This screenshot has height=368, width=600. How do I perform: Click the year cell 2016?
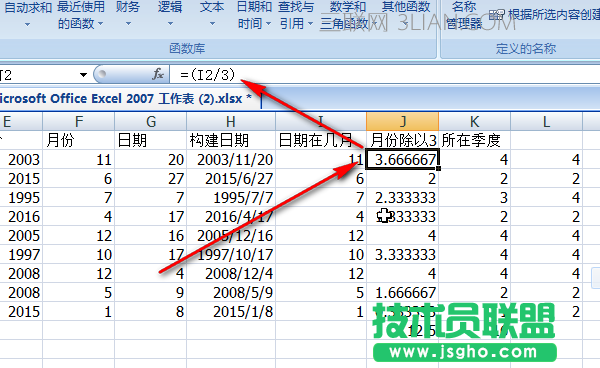(x=21, y=217)
